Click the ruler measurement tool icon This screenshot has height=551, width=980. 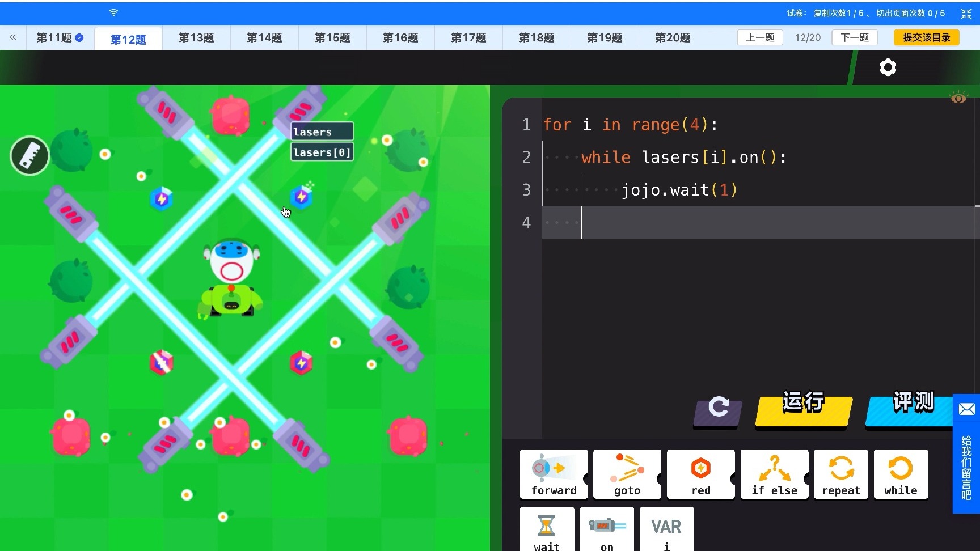tap(30, 155)
